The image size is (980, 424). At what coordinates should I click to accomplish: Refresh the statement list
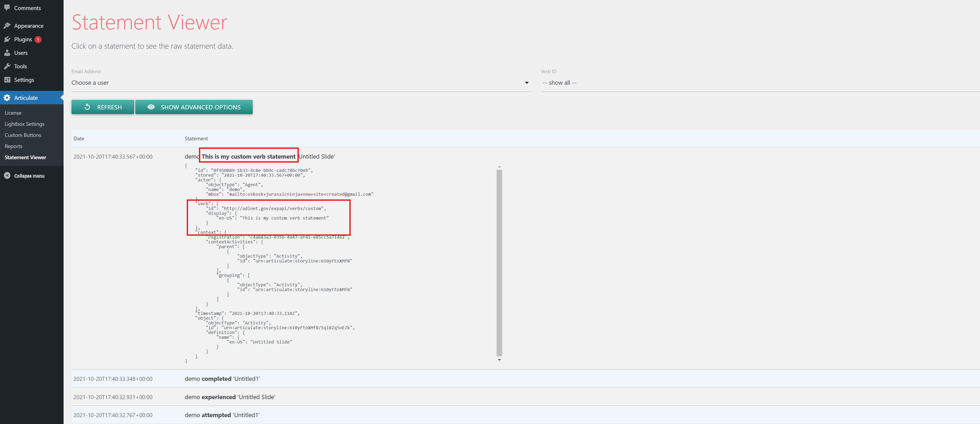[x=103, y=107]
